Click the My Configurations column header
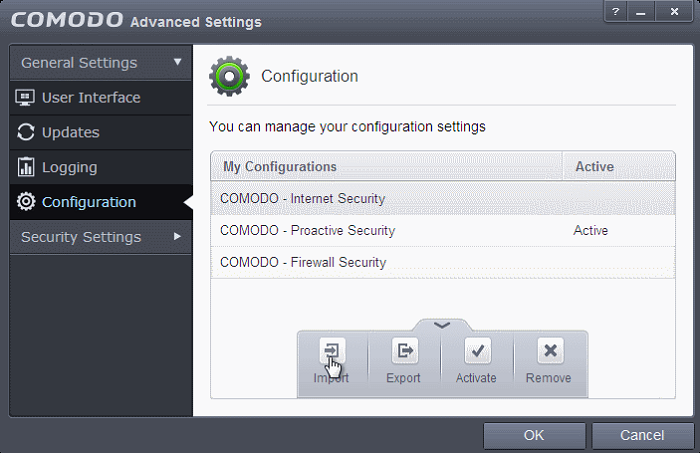This screenshot has height=453, width=700. tap(386, 166)
